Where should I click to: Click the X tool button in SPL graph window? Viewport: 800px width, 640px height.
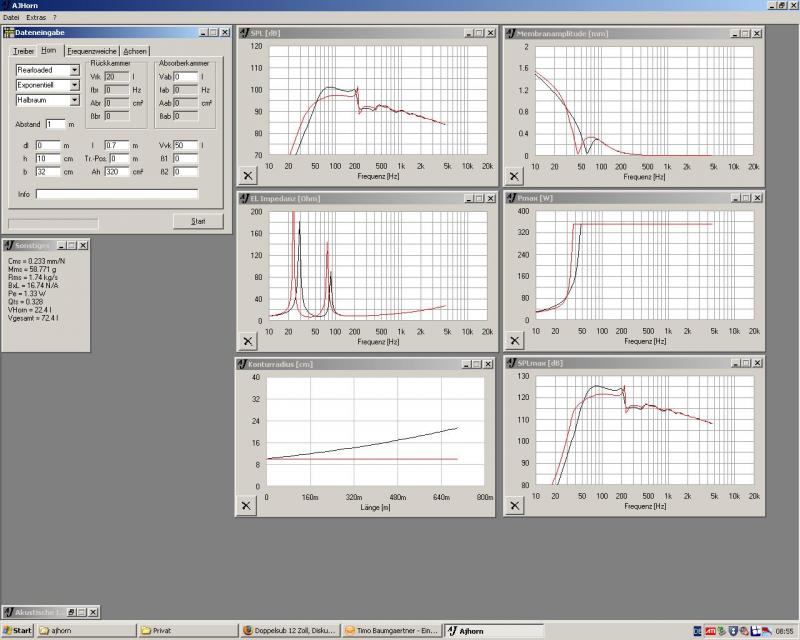248,176
